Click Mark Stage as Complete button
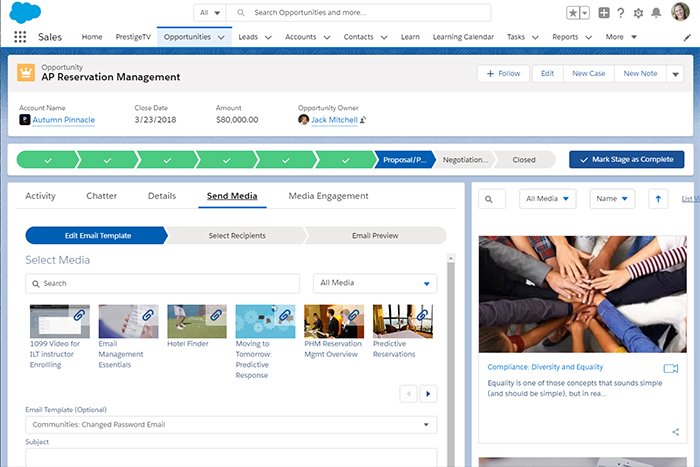The image size is (700, 467). click(x=627, y=159)
